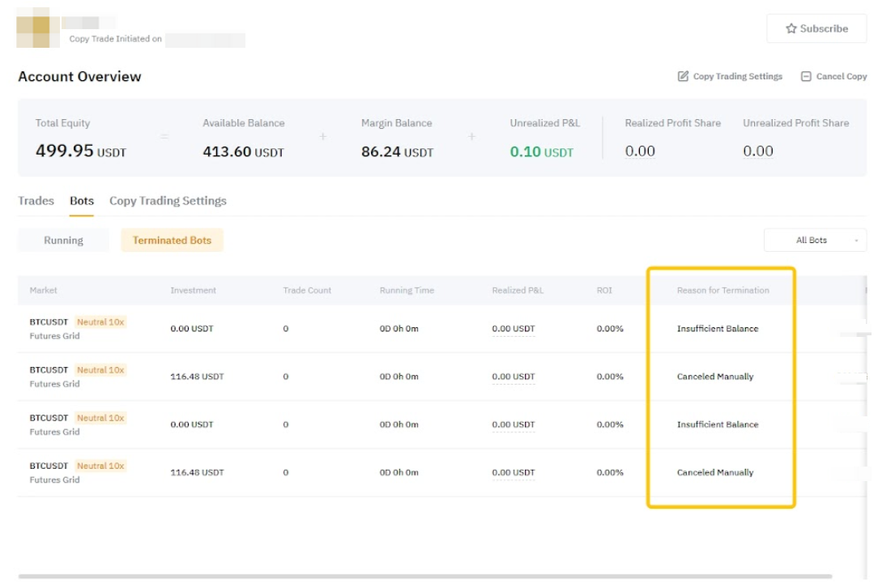Click the Cancel Copy link text
The image size is (878, 588).
tap(841, 76)
